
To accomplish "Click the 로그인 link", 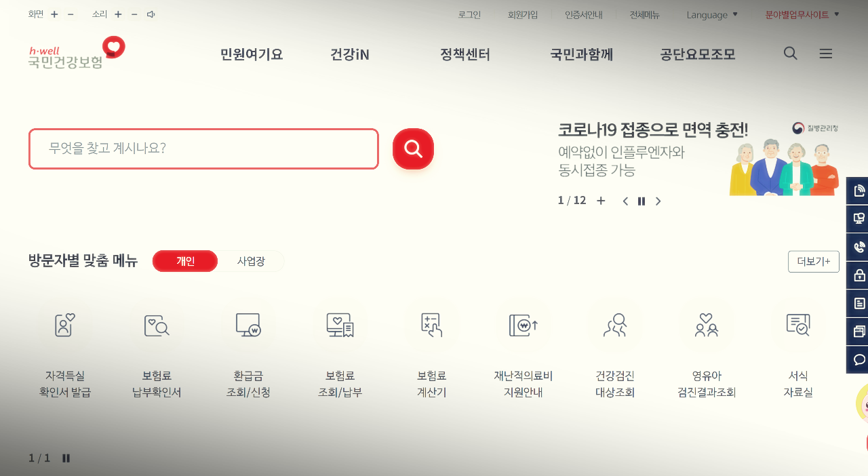I will tap(469, 14).
